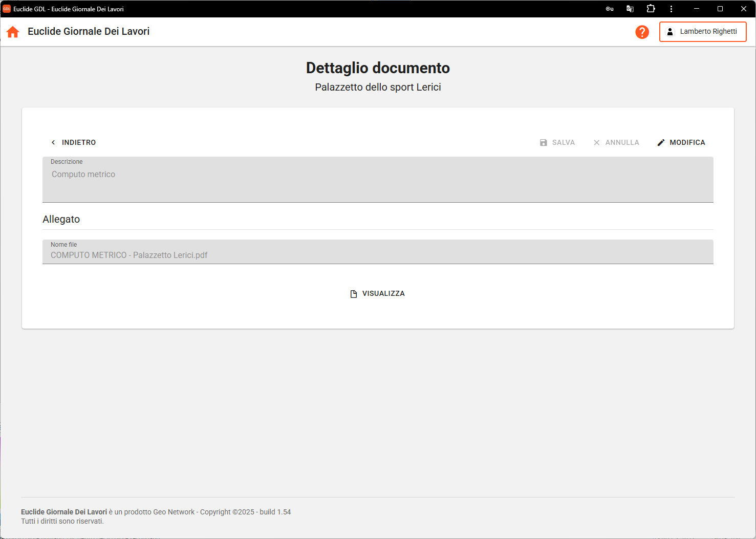Open the three-dot browser menu
The width and height of the screenshot is (756, 539).
tap(671, 9)
